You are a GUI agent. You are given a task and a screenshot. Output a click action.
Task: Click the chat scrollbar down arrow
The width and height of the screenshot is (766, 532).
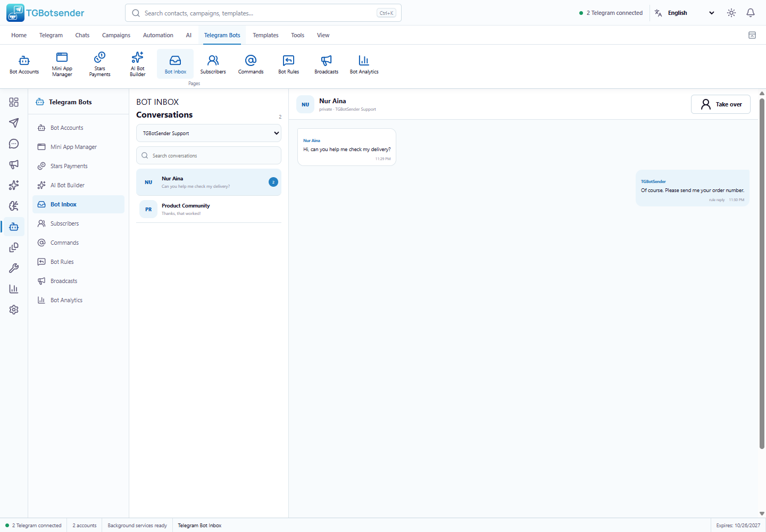tap(762, 513)
